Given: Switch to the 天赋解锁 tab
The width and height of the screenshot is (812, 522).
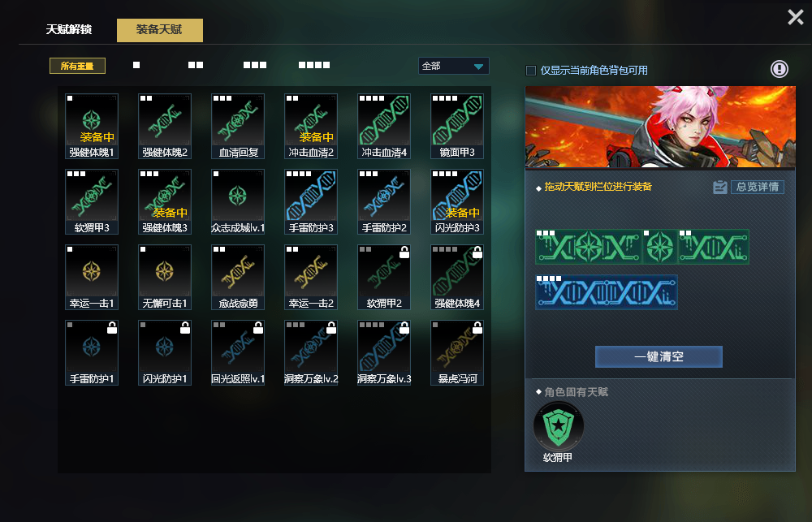Looking at the screenshot, I should (x=69, y=30).
